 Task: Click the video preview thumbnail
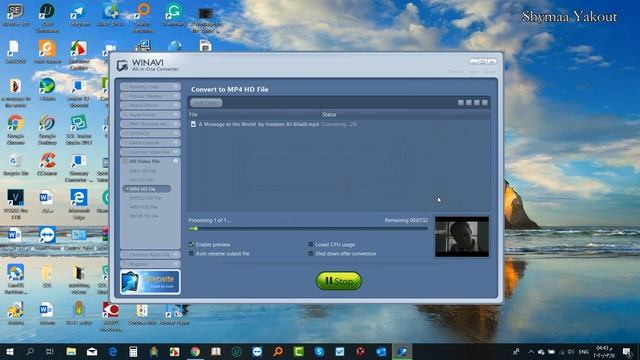(462, 237)
